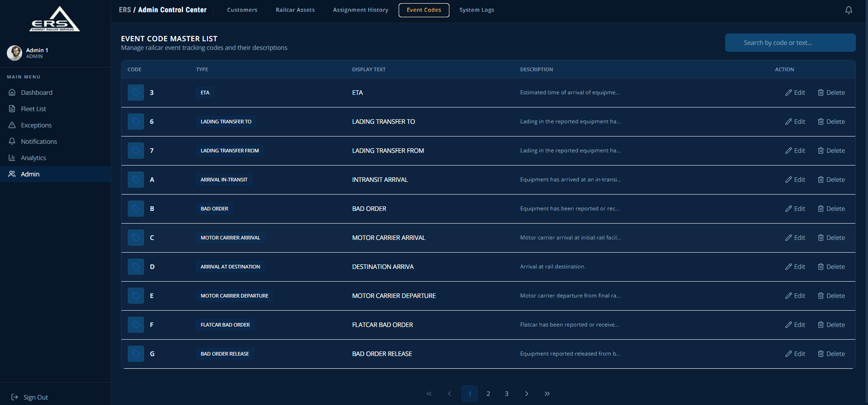868x405 pixels.
Task: Open the notifications bell icon
Action: (849, 10)
